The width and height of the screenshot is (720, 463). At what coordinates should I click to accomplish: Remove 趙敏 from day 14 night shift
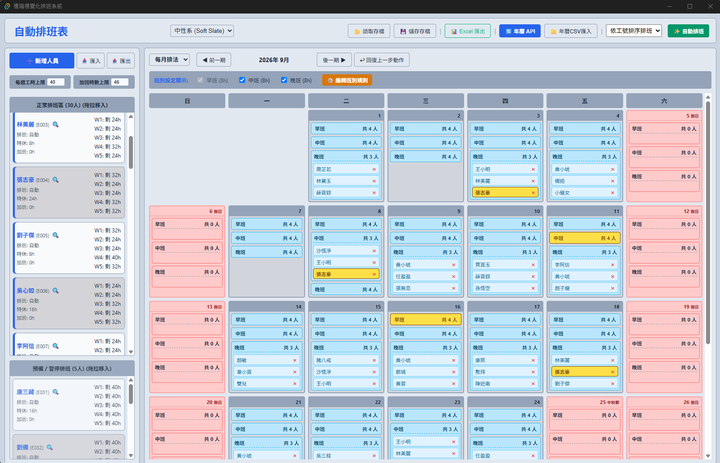pos(295,361)
